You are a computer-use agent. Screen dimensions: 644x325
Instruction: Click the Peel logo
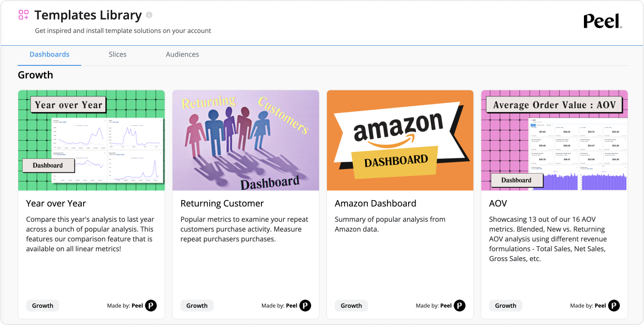[603, 21]
